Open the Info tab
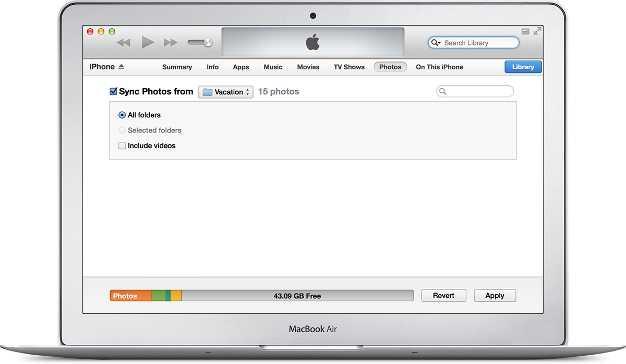The width and height of the screenshot is (626, 364). click(212, 67)
